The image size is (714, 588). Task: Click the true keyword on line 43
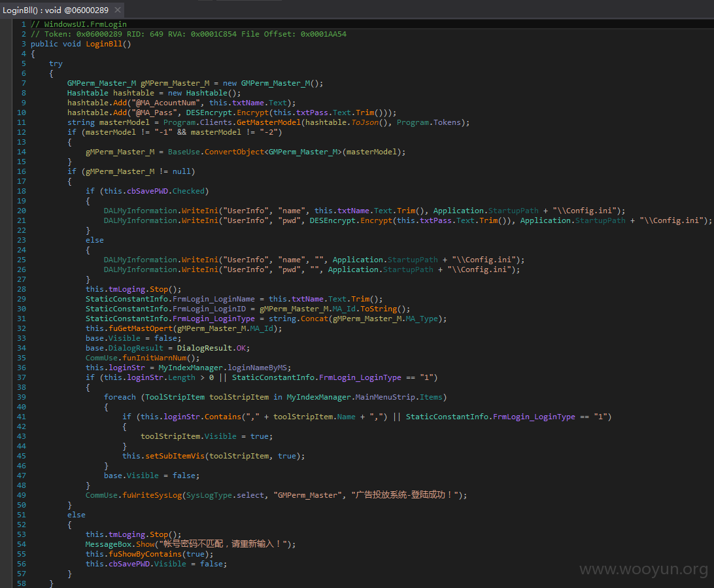tap(259, 436)
